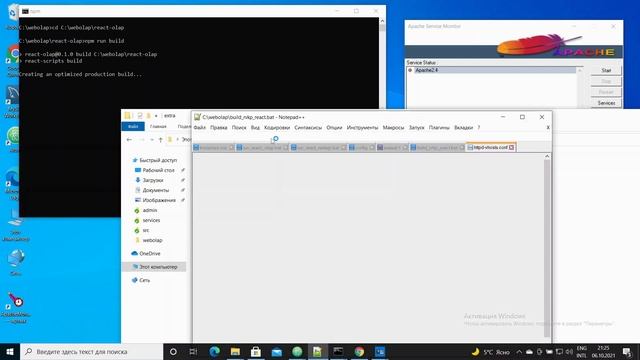Launch Microsoft Edge from taskbar
The image size is (640, 360).
tap(214, 351)
